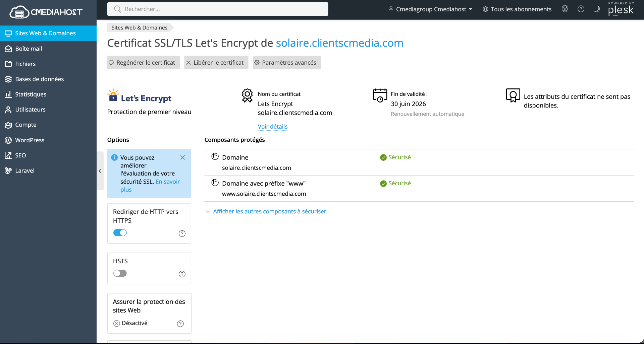
Task: Click the Domaine avec préfixe www icon
Action: (x=215, y=183)
